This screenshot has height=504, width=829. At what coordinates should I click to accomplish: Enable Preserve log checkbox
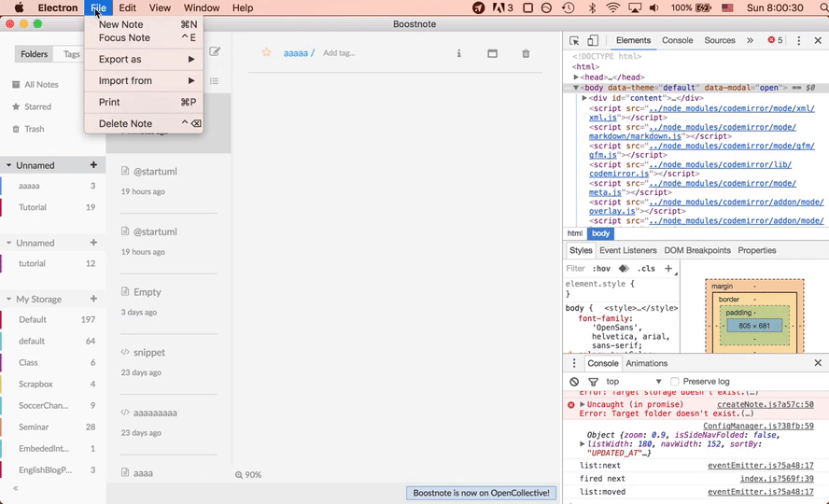click(x=675, y=382)
